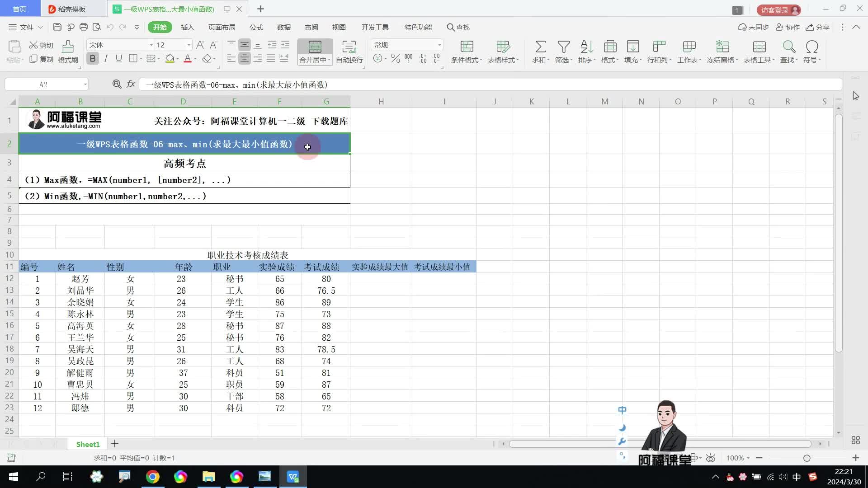
Task: Open the font name dropdown (宋体)
Action: pyautogui.click(x=151, y=45)
